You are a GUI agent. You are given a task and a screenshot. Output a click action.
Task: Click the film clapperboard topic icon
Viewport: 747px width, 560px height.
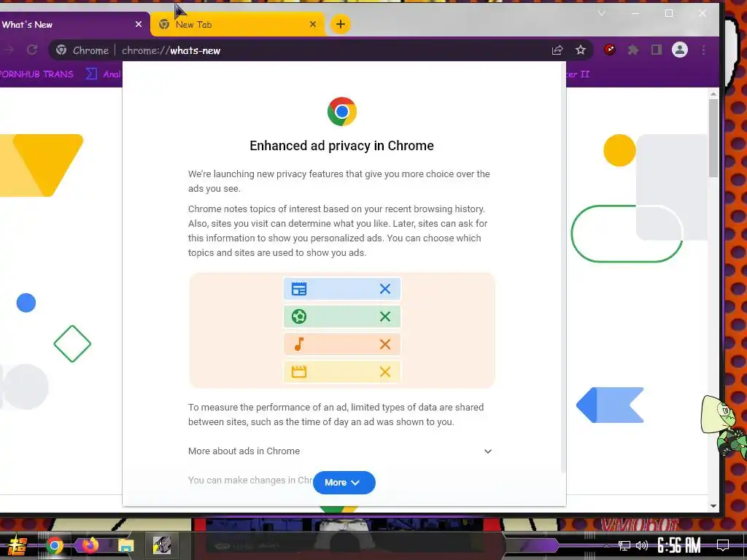pos(298,371)
